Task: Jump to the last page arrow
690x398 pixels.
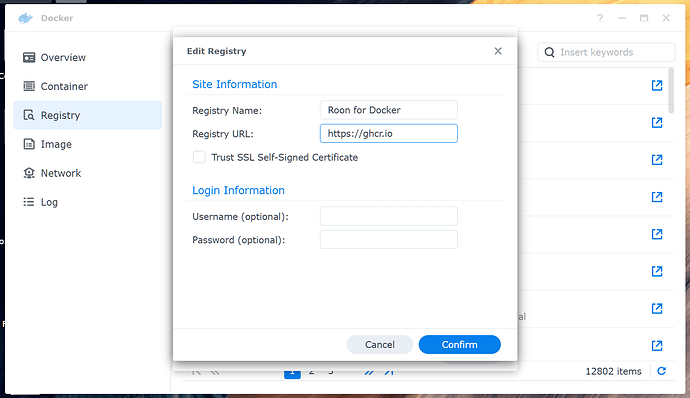Action: coord(389,372)
